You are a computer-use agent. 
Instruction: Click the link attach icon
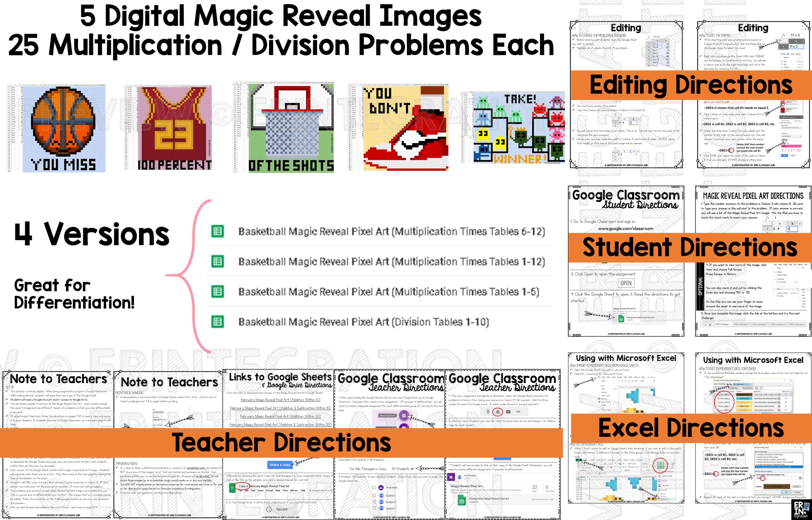tap(519, 412)
